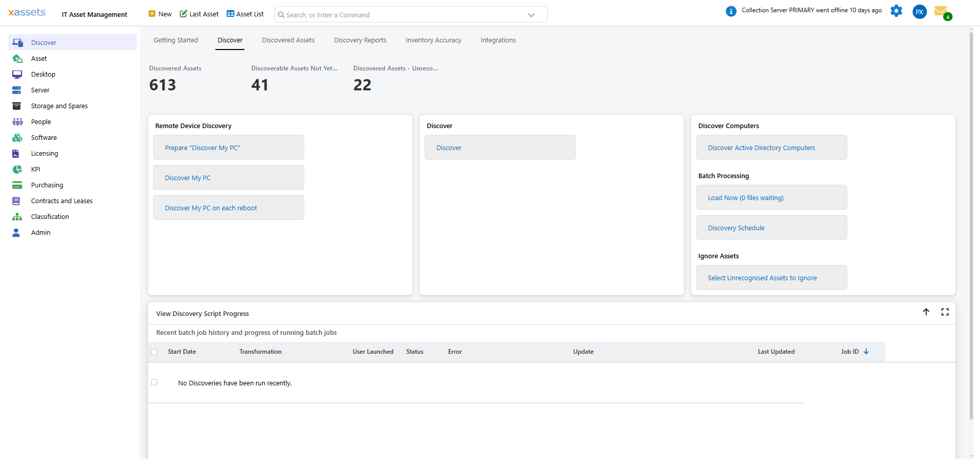
Task: Click the info icon about Collection Server
Action: (731, 11)
